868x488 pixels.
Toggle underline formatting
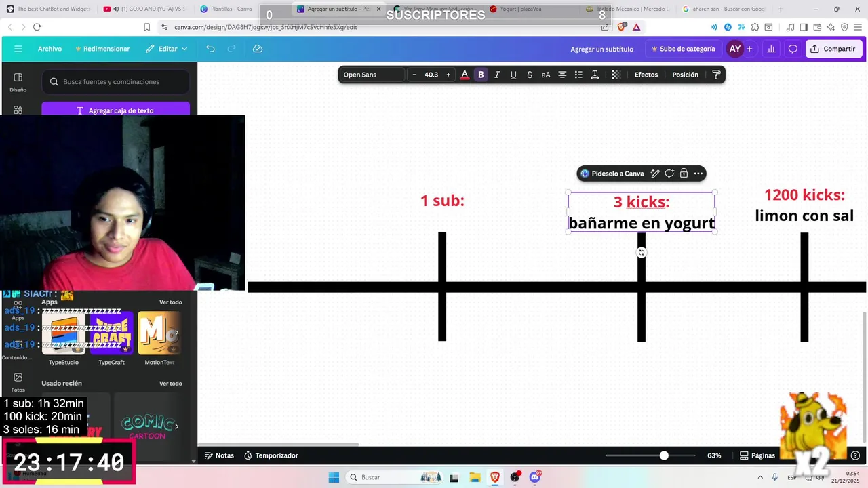pos(513,75)
